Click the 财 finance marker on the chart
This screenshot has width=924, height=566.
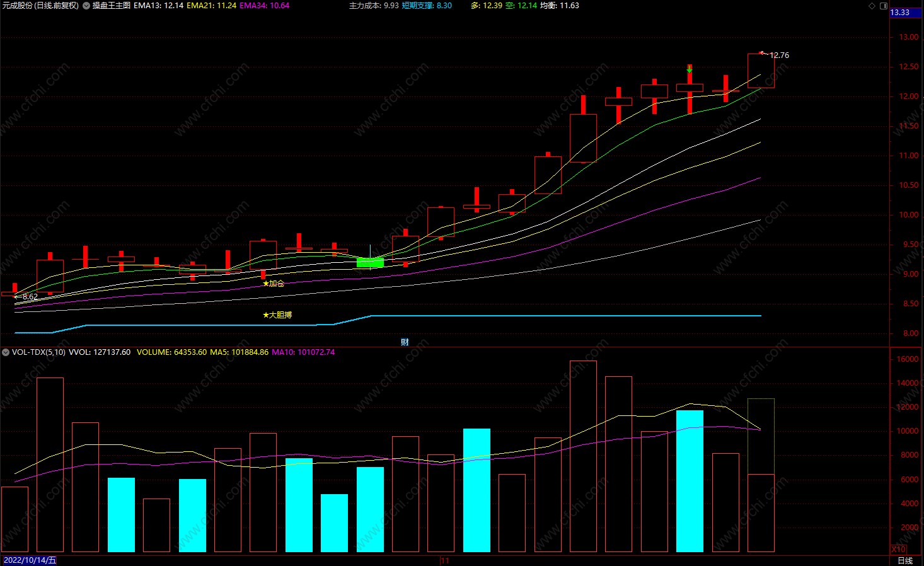(x=405, y=342)
